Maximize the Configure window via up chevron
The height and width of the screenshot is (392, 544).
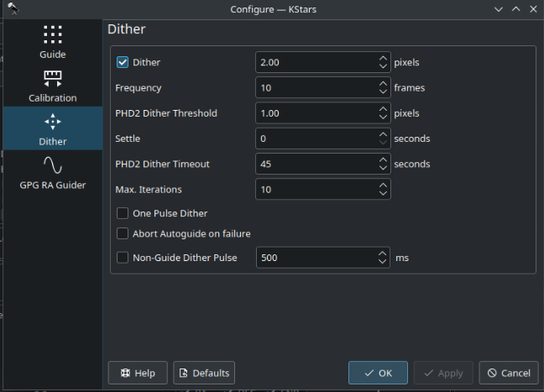pos(516,9)
